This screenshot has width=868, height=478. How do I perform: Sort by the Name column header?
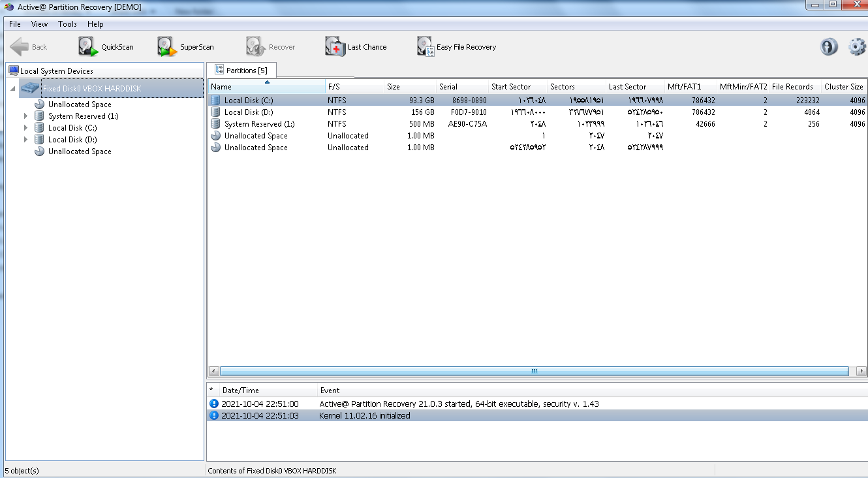coord(266,87)
